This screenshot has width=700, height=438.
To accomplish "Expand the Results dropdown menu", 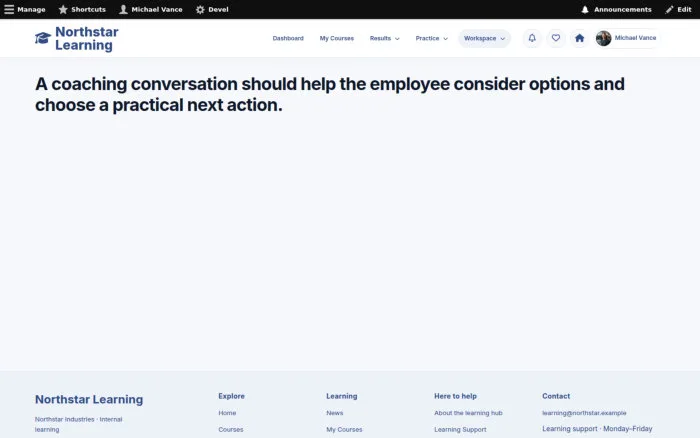I will coord(384,38).
